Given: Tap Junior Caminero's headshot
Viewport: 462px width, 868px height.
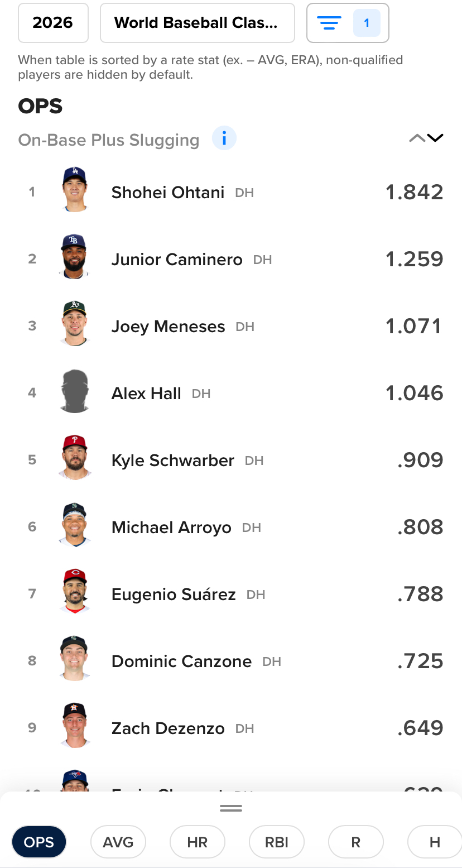Looking at the screenshot, I should point(75,257).
